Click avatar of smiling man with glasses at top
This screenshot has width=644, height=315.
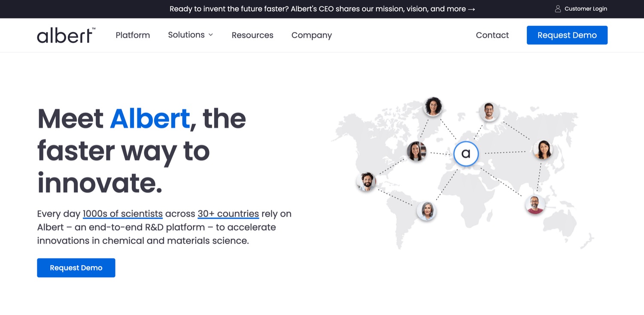(x=489, y=112)
